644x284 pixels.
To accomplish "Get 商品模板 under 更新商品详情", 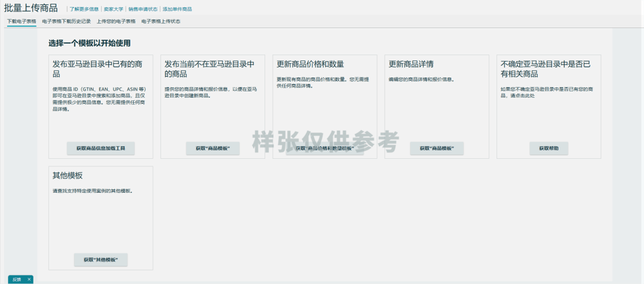I will (x=436, y=148).
